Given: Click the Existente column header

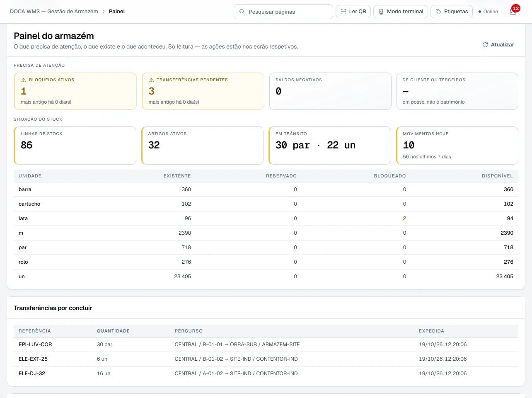Looking at the screenshot, I should click(177, 176).
